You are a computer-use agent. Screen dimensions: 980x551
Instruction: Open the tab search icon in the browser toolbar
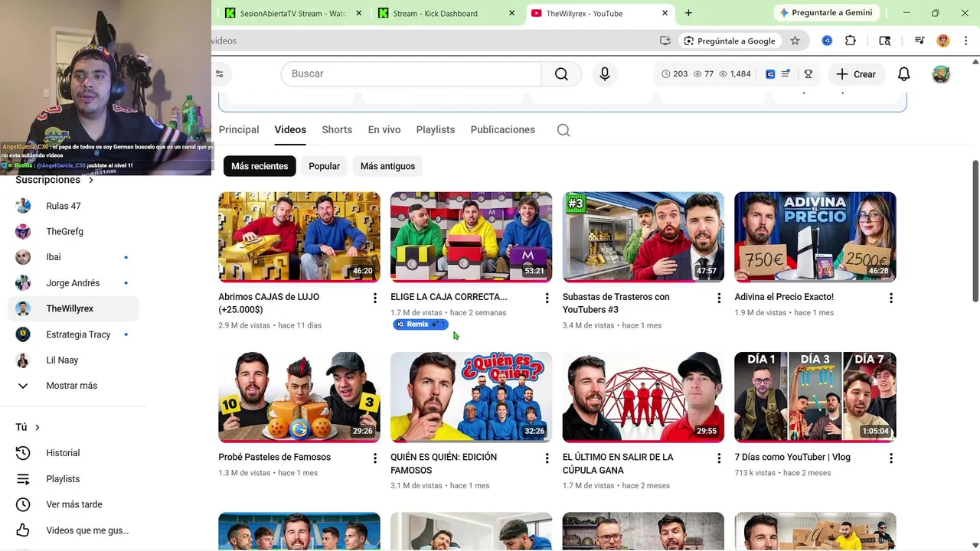[885, 41]
